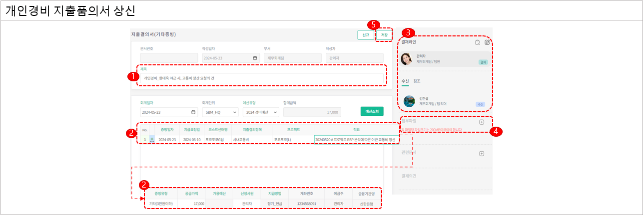Viewport: 644px width, 216px height.
Task: Select the 시내교통비 expense item cell
Action: (x=251, y=140)
